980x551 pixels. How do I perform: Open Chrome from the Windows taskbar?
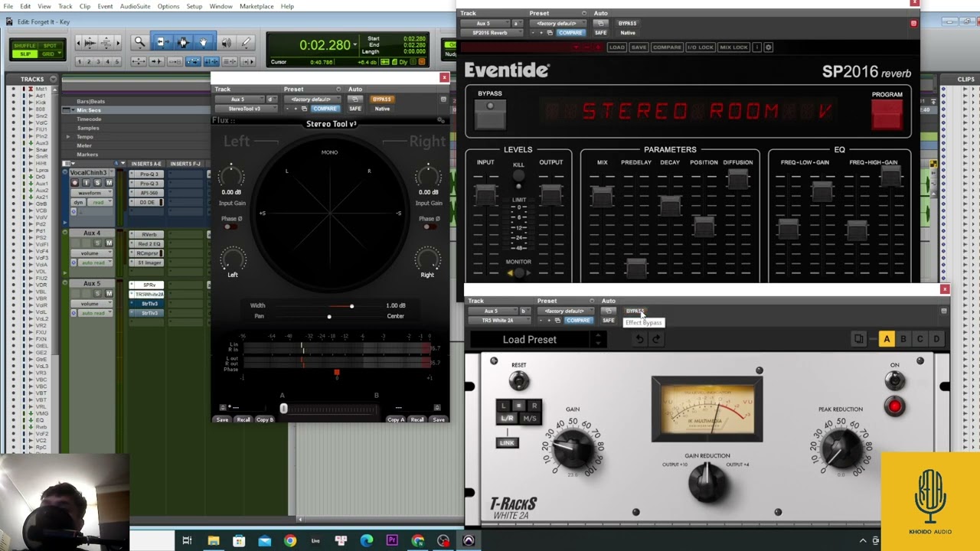tap(290, 541)
